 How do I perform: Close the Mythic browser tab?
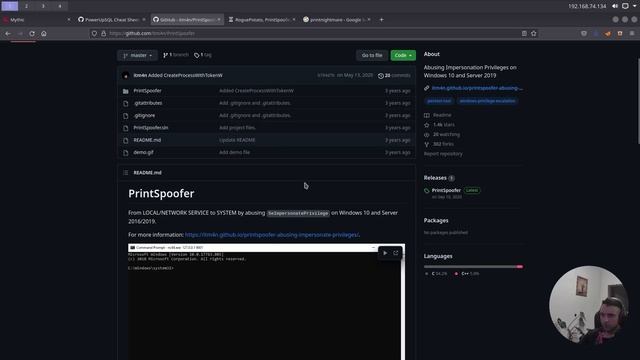[x=69, y=20]
